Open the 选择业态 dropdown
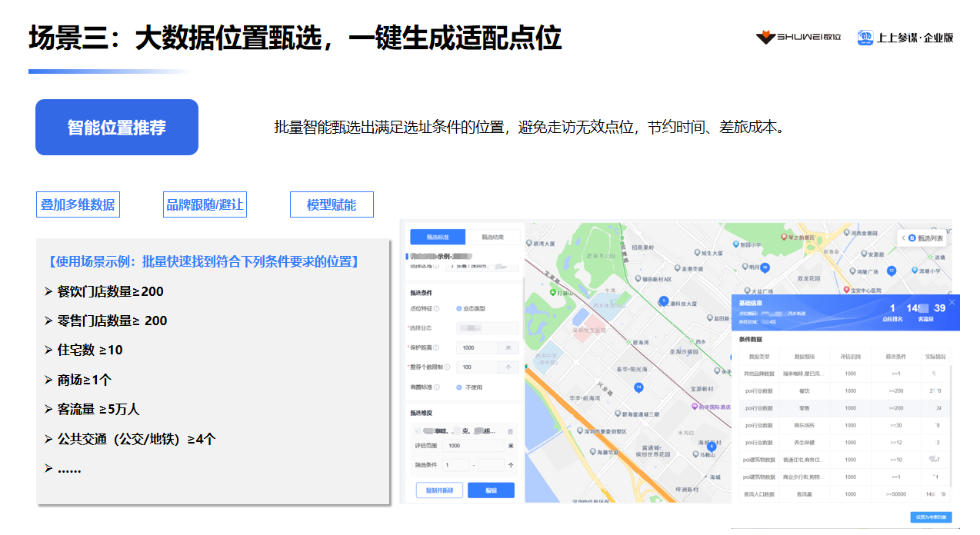The width and height of the screenshot is (980, 535). [x=488, y=327]
